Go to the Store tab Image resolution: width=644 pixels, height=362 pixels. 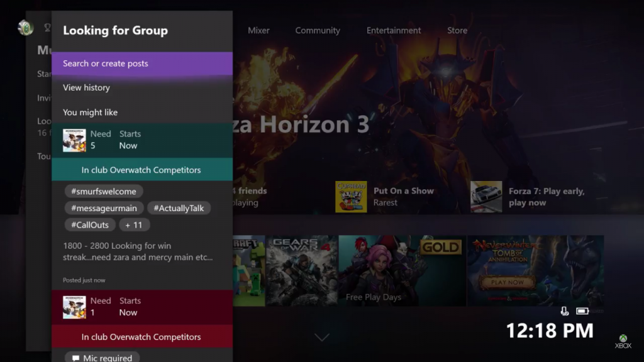457,30
